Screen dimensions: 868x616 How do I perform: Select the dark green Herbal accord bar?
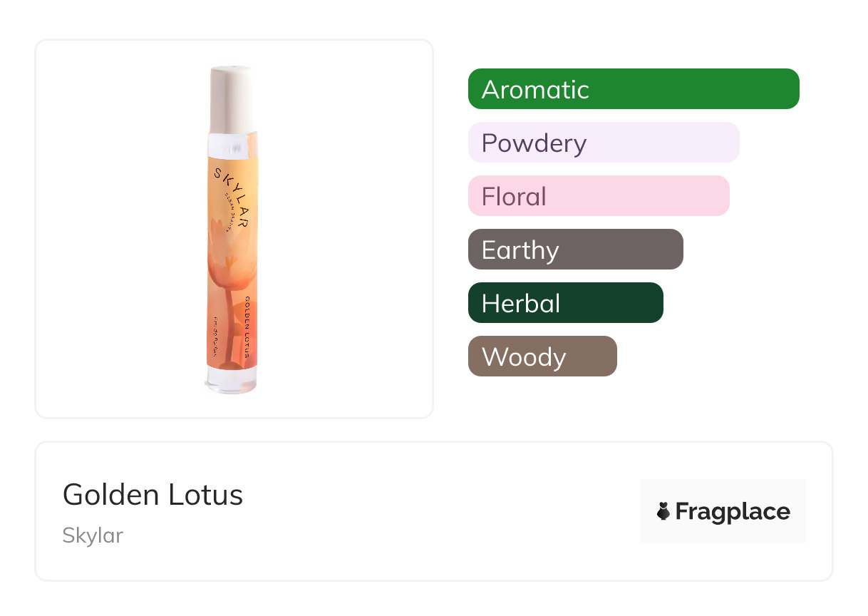click(566, 303)
